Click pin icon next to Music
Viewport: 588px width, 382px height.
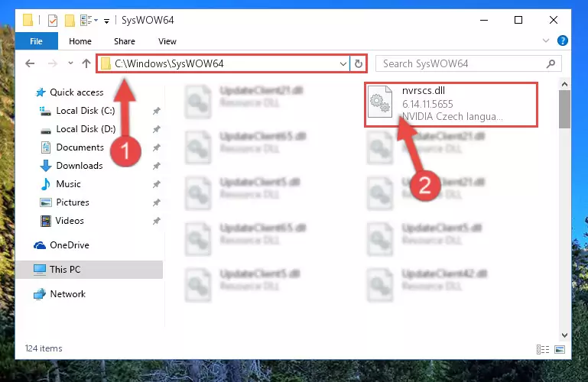157,184
